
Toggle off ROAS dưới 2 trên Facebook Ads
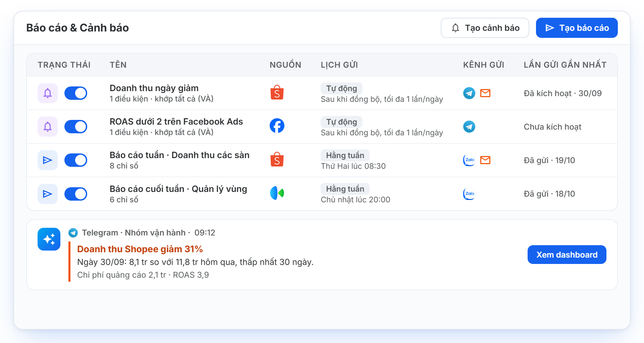tap(76, 127)
